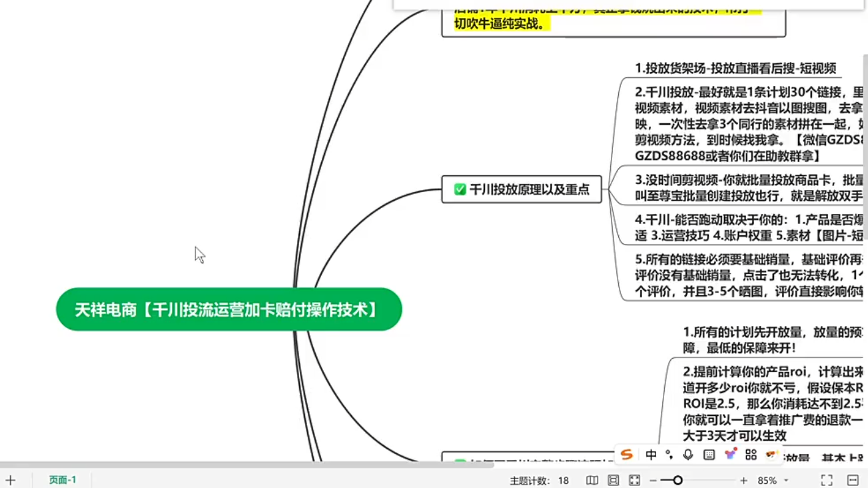Image resolution: width=868 pixels, height=488 pixels.
Task: Toggle the Sogou punctuation mode icon
Action: click(x=669, y=455)
